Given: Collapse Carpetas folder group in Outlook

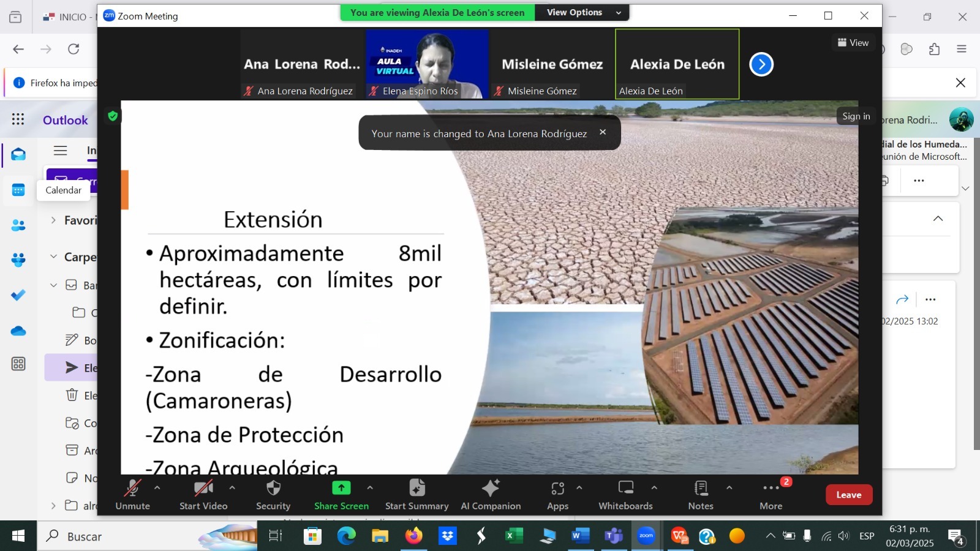Looking at the screenshot, I should click(53, 257).
